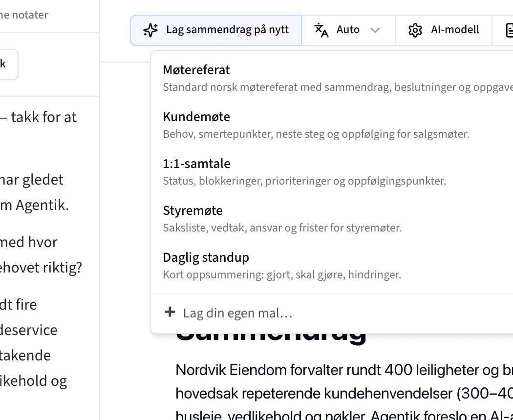The height and width of the screenshot is (420, 513).
Task: Choose the Daglig standup template
Action: tap(332, 265)
